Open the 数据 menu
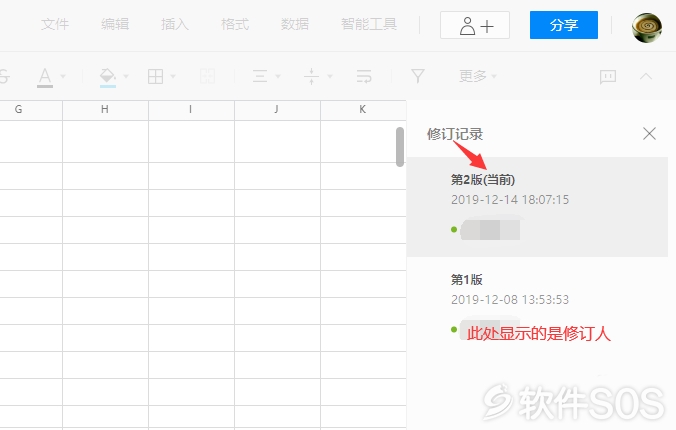The width and height of the screenshot is (676, 430). click(294, 25)
